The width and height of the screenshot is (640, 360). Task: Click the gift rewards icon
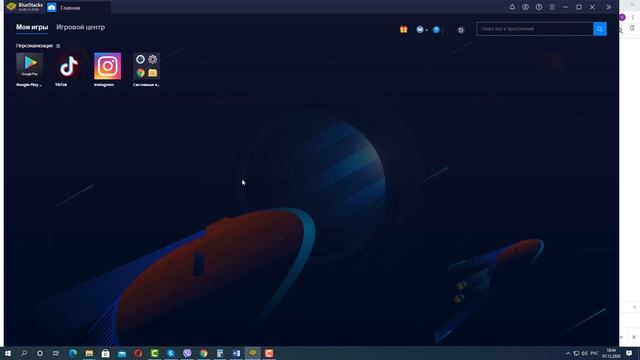pos(404,29)
